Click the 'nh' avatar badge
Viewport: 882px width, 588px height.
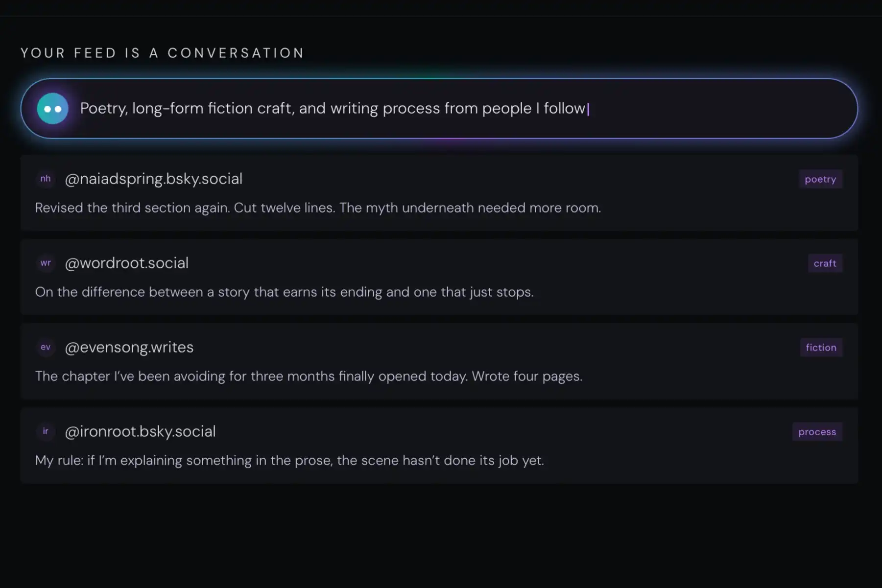coord(46,179)
